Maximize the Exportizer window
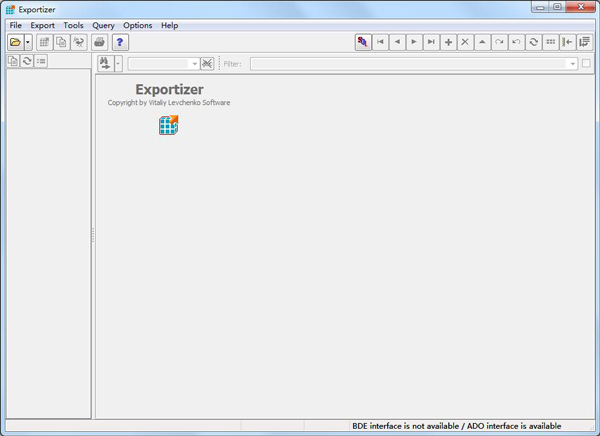 tap(557, 7)
